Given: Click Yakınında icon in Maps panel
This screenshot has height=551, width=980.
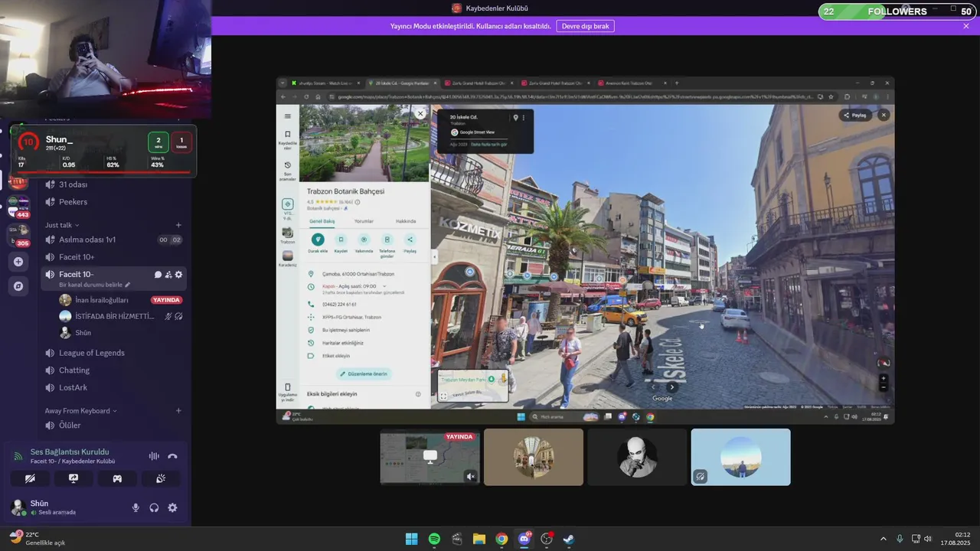Looking at the screenshot, I should click(364, 240).
